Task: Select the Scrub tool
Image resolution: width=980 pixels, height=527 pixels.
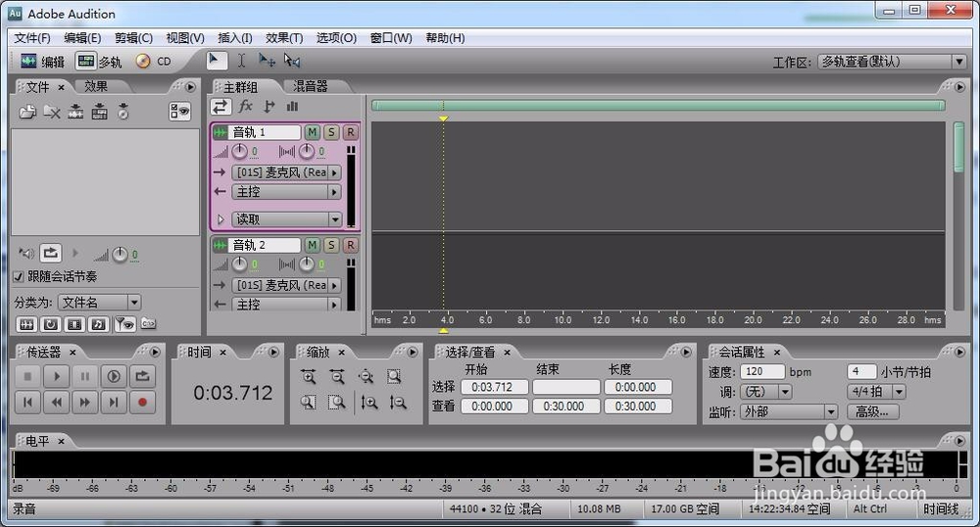Action: tap(292, 61)
